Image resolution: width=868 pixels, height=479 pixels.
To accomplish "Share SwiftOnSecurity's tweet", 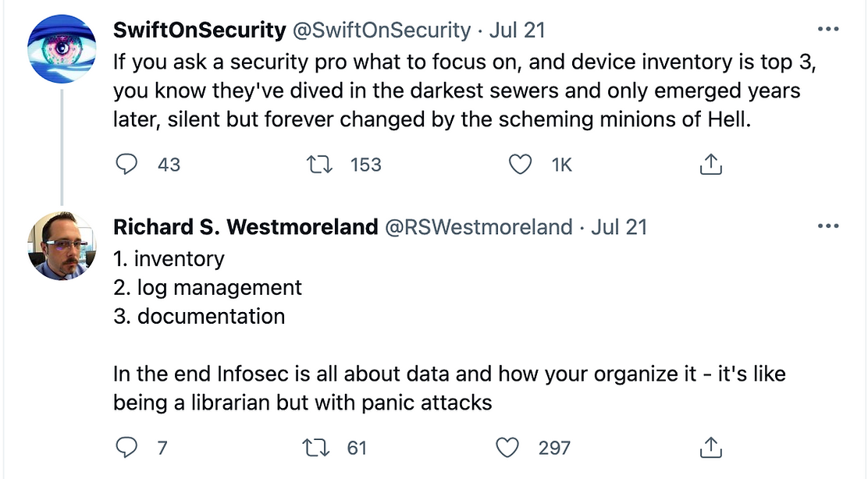I will tap(711, 164).
